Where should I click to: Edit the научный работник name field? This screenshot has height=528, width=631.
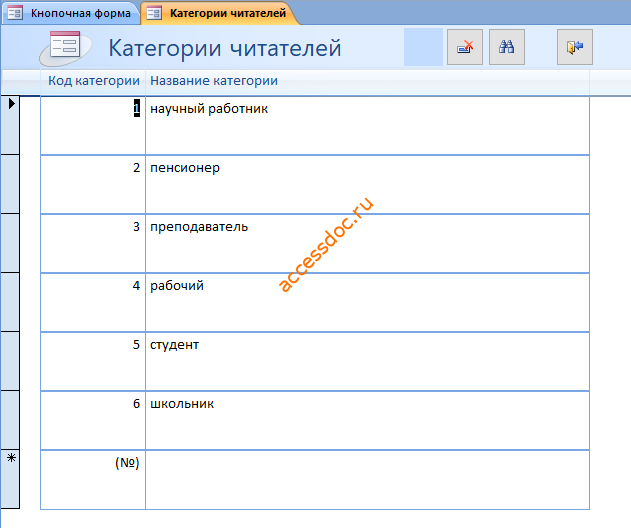pos(367,125)
